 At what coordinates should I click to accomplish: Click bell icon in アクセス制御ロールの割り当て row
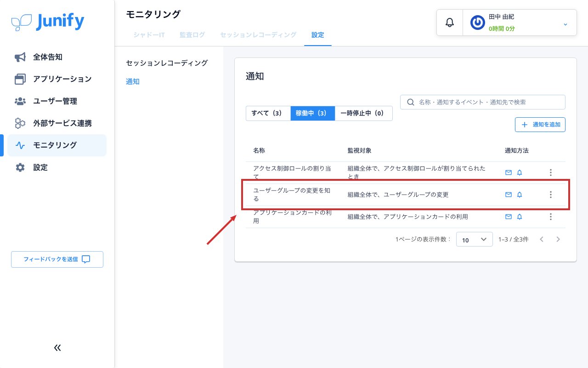520,172
